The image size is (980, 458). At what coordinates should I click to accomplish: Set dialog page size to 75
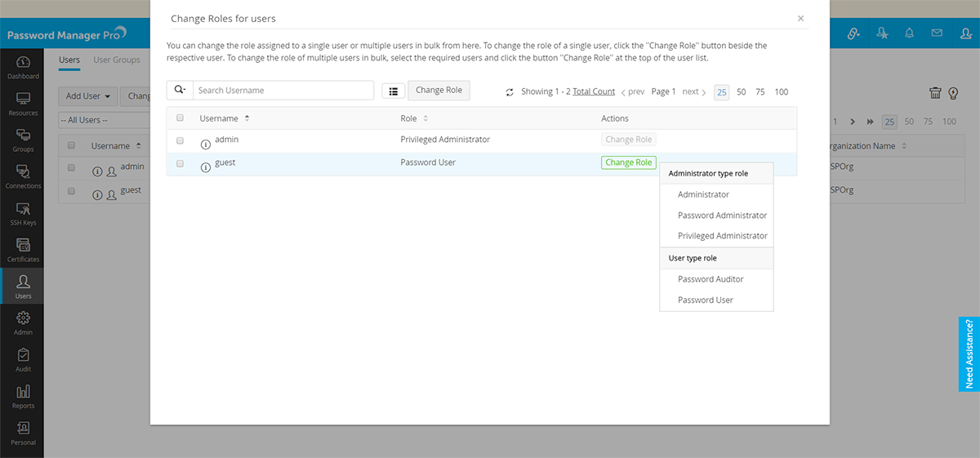click(x=760, y=91)
